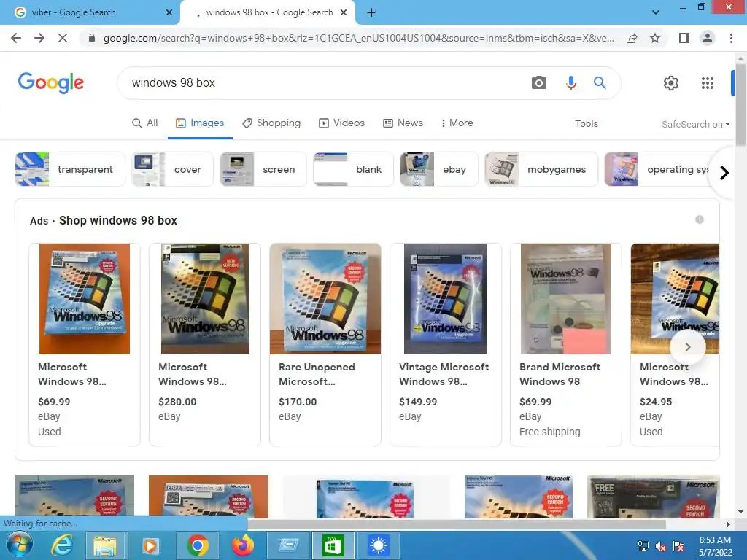The width and height of the screenshot is (747, 560).
Task: Open Chrome from the taskbar
Action: tap(198, 545)
